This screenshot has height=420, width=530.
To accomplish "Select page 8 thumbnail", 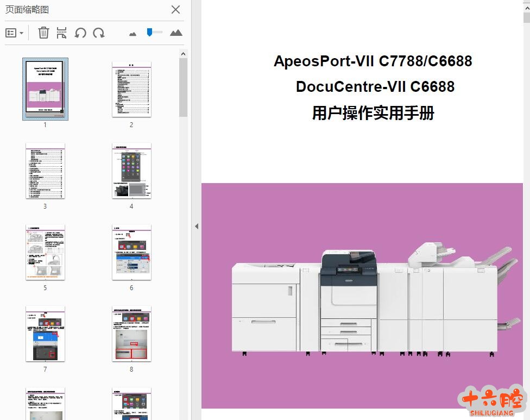I will (131, 334).
